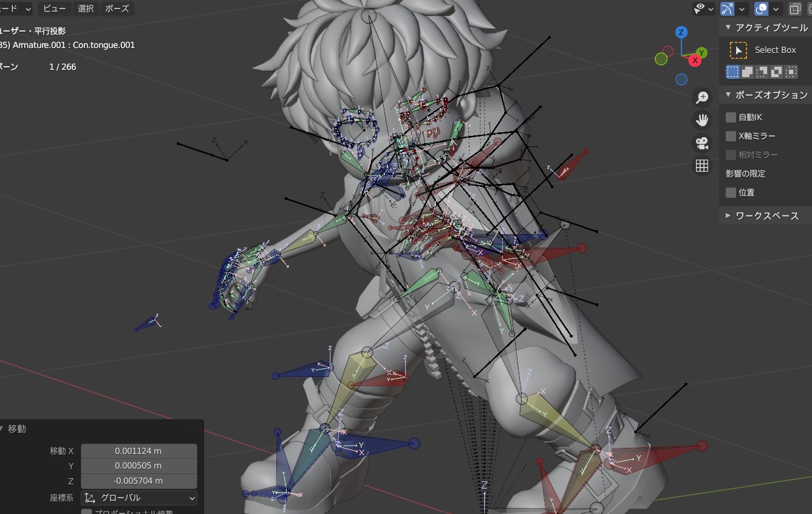Open the gizmo options dropdown arrow
This screenshot has height=514, width=812.
pyautogui.click(x=742, y=8)
